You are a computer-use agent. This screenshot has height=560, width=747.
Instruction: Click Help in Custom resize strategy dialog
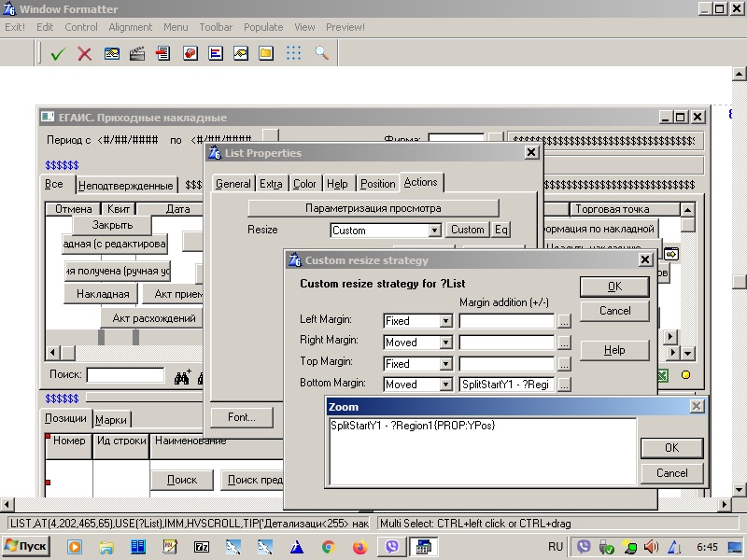pyautogui.click(x=613, y=350)
